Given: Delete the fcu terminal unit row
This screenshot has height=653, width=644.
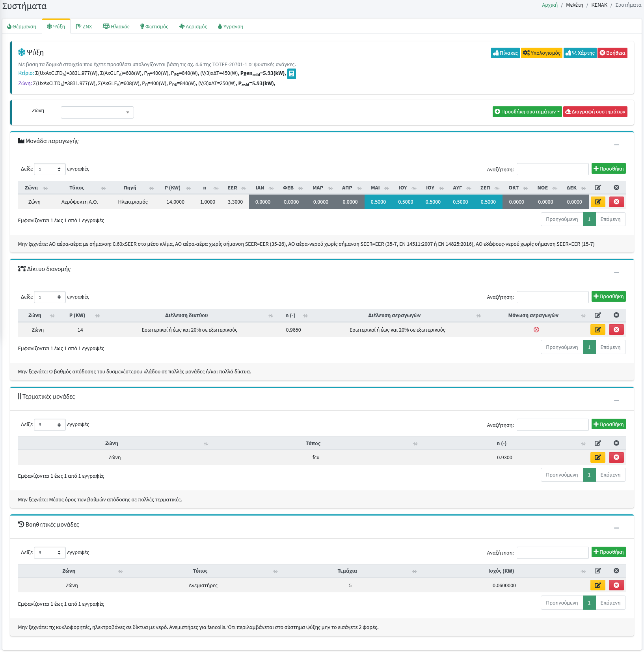Looking at the screenshot, I should point(616,457).
